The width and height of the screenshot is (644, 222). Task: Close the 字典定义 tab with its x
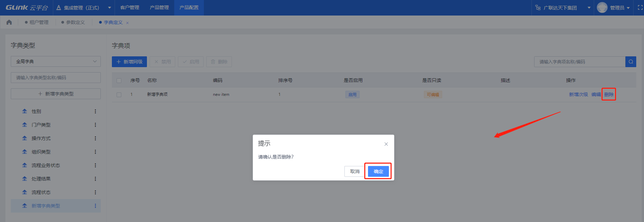point(127,23)
